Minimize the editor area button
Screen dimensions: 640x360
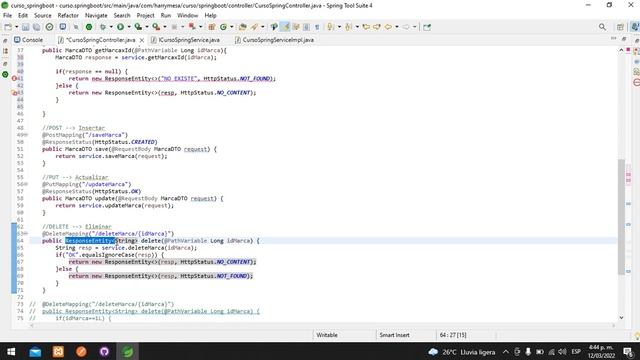click(x=613, y=38)
